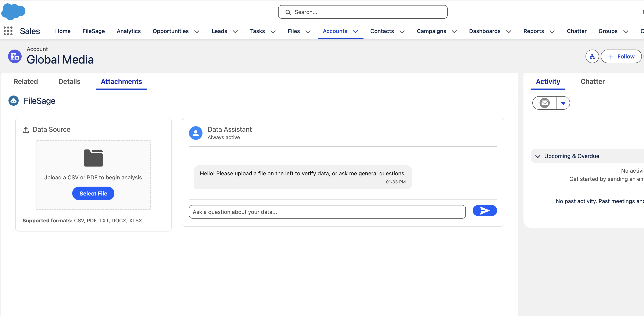Click the Data Assistant avatar icon
Screen dimensions: 644x316
[x=196, y=133]
